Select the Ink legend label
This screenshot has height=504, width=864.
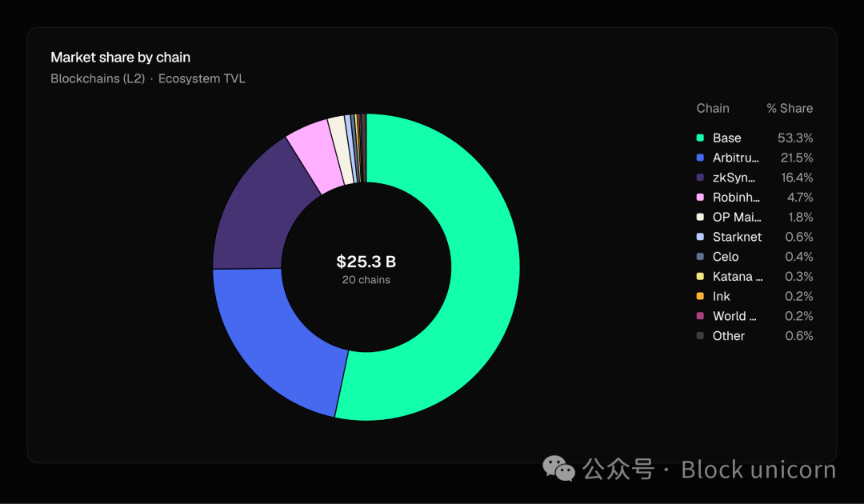722,296
